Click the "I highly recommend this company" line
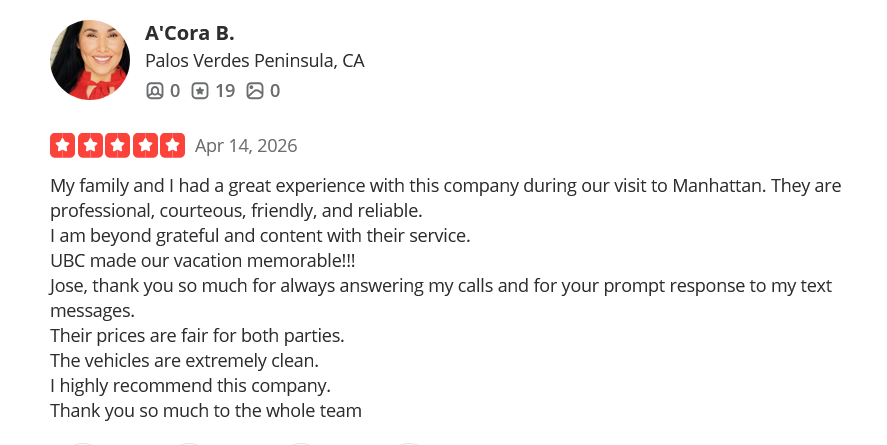 [190, 386]
